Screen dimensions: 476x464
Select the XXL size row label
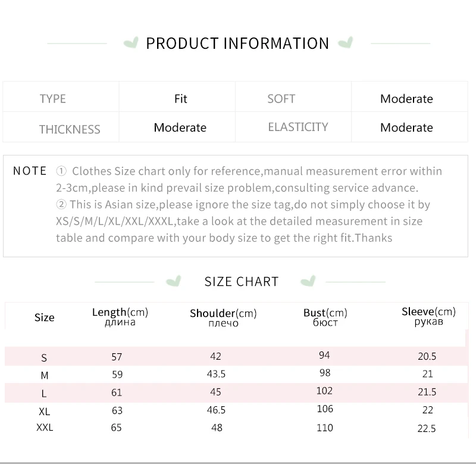point(45,427)
